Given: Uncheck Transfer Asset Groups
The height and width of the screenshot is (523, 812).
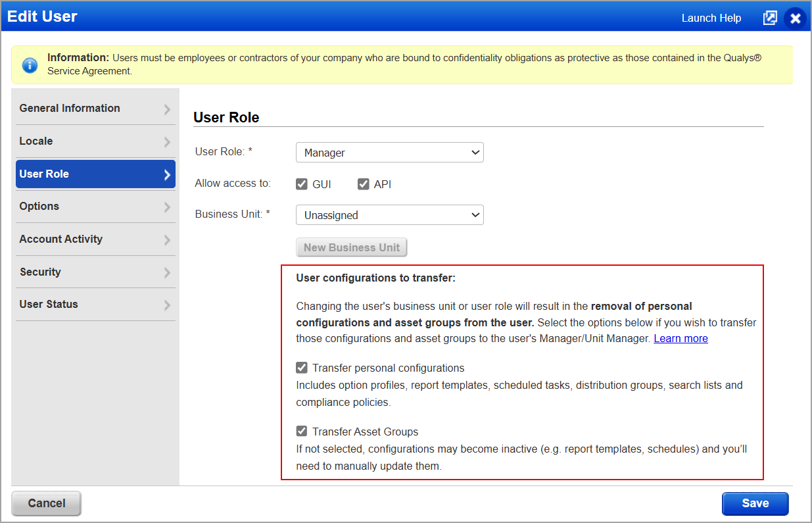Looking at the screenshot, I should tap(302, 431).
